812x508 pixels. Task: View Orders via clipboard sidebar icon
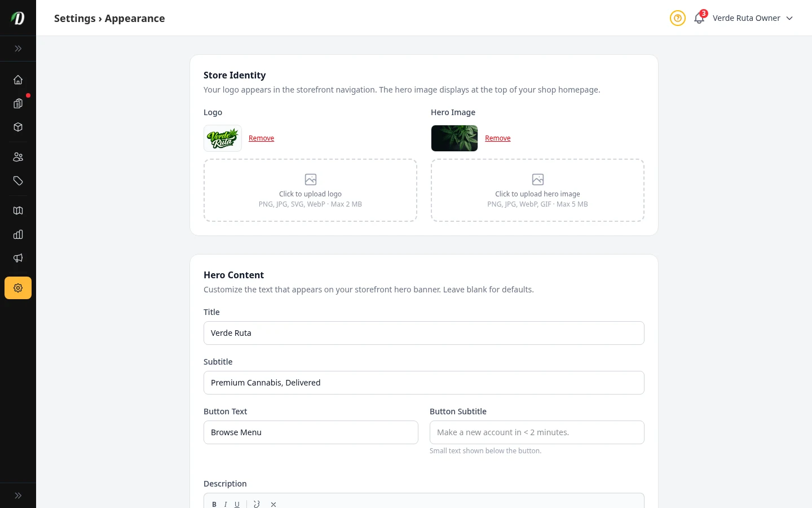(x=18, y=103)
